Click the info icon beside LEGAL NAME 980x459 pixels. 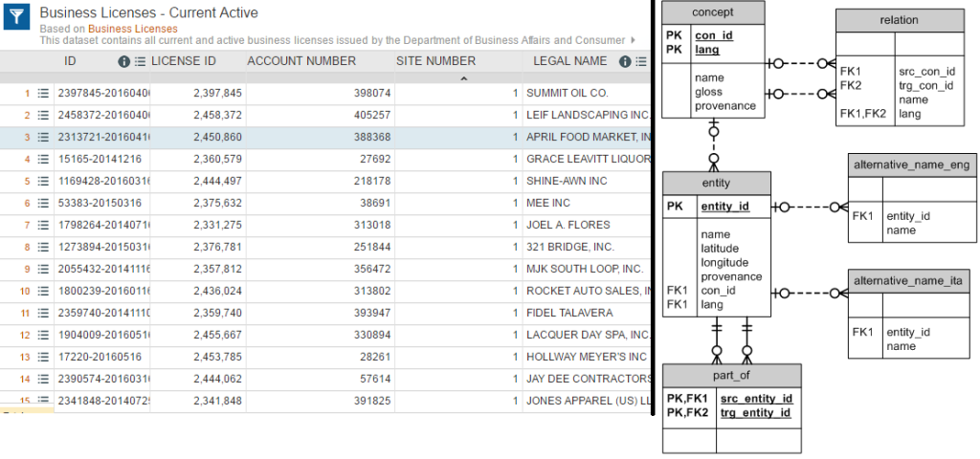point(624,61)
